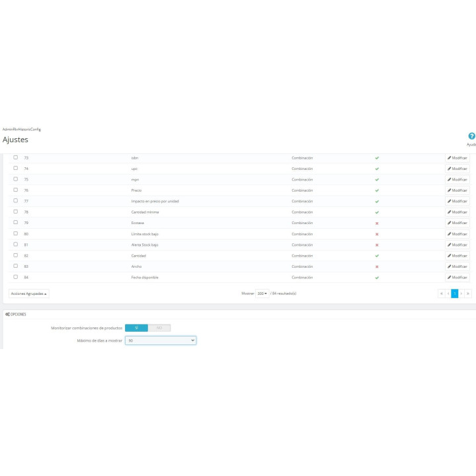Viewport: 476px width, 476px height.
Task: Toggle status check for Impacto en precio por unidad
Action: click(377, 202)
